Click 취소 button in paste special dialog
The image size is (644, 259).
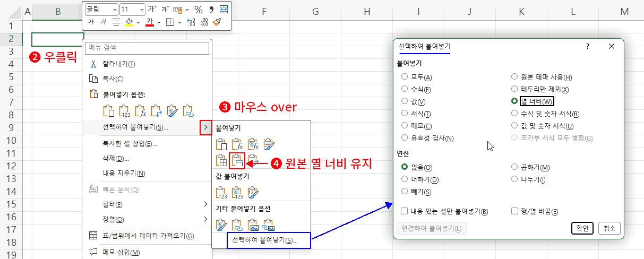point(609,228)
